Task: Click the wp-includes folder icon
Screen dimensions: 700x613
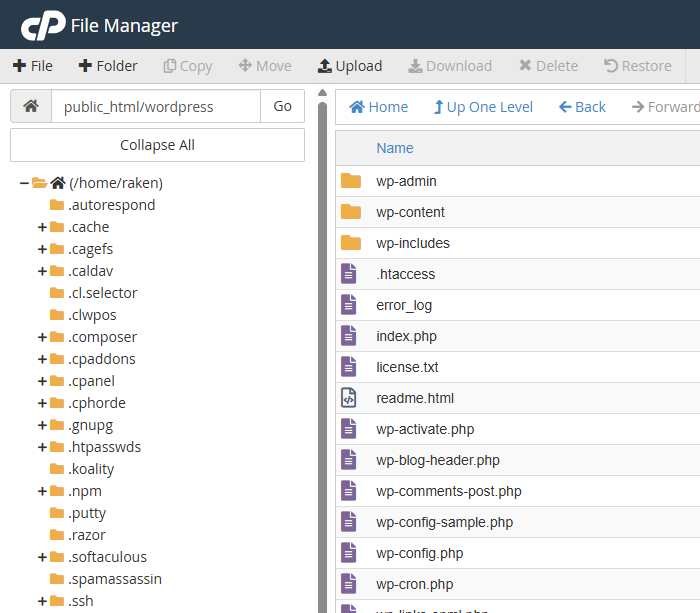Action: coord(351,243)
